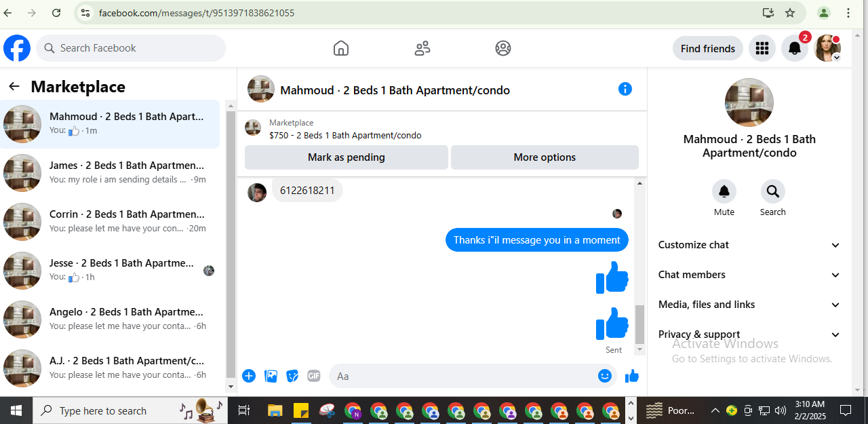868x424 pixels.
Task: Open Mahmoud's conversation
Action: [110, 124]
